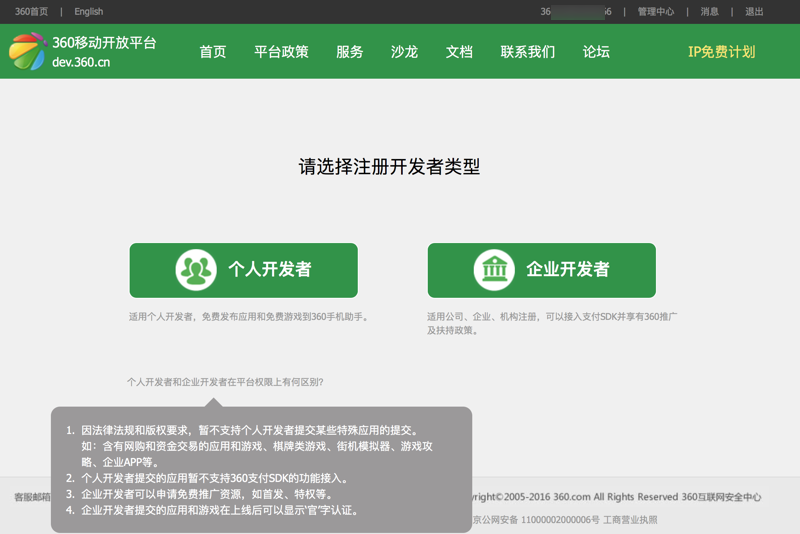Open 管理中心 in the top bar
The image size is (800, 534).
coord(656,11)
